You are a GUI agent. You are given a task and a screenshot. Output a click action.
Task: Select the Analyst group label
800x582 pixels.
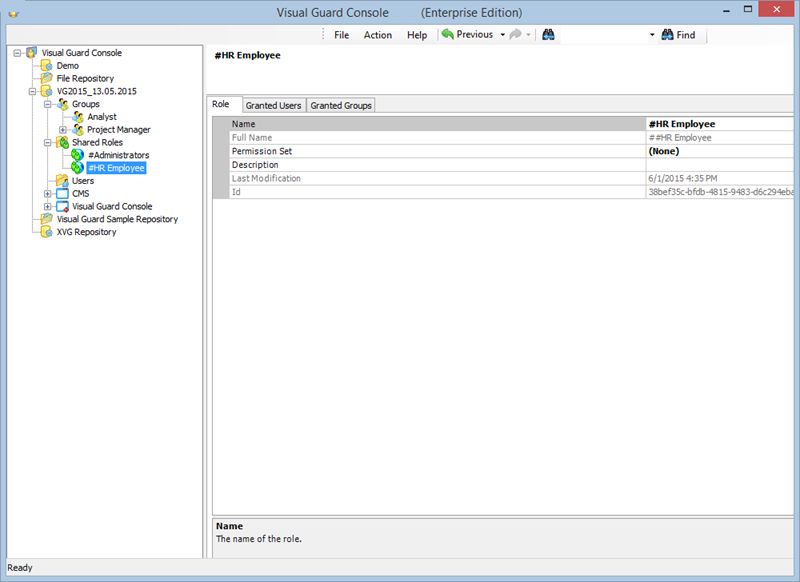point(102,117)
